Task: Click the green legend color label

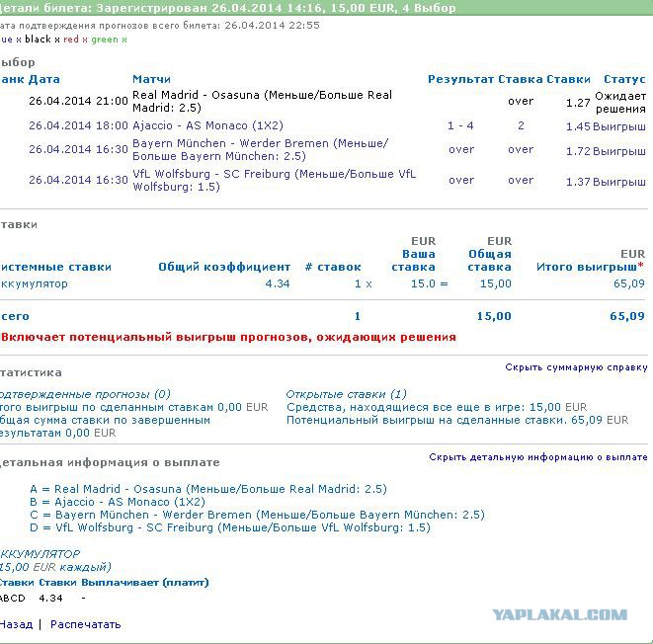Action: (104, 40)
